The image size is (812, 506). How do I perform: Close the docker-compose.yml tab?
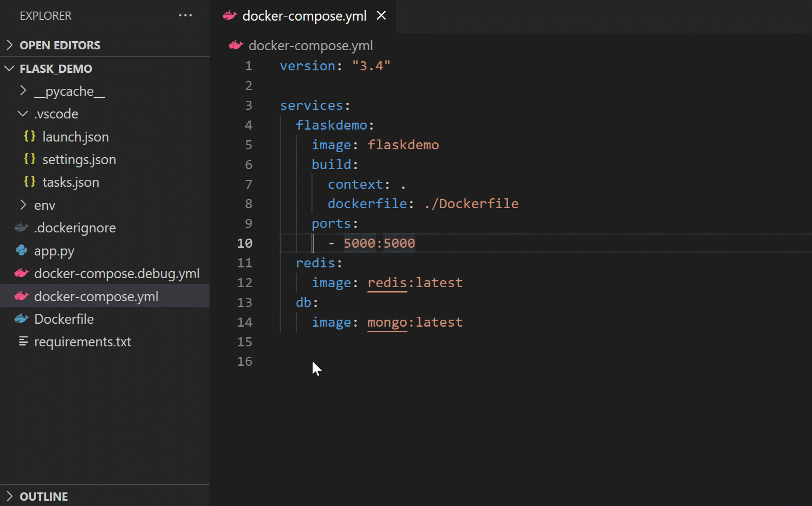[382, 16]
